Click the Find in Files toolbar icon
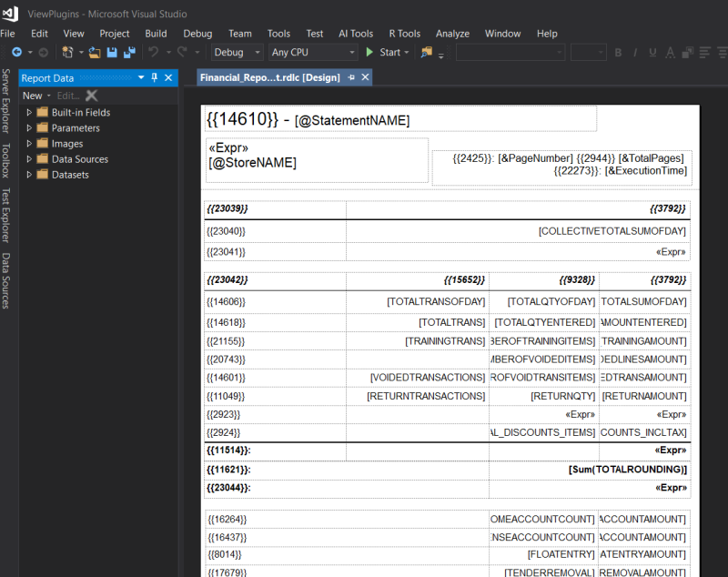The image size is (728, 577). [426, 53]
